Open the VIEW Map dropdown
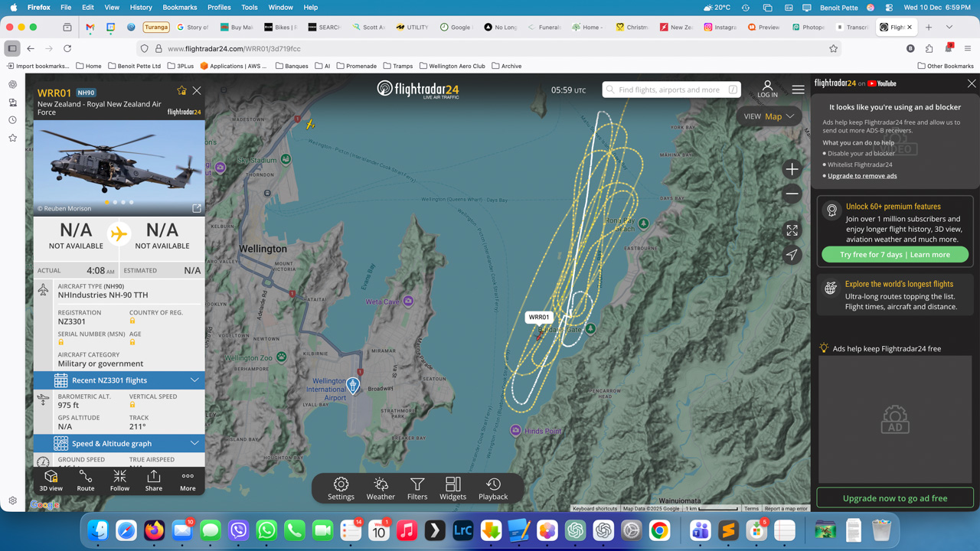The image size is (980, 551). tap(769, 116)
